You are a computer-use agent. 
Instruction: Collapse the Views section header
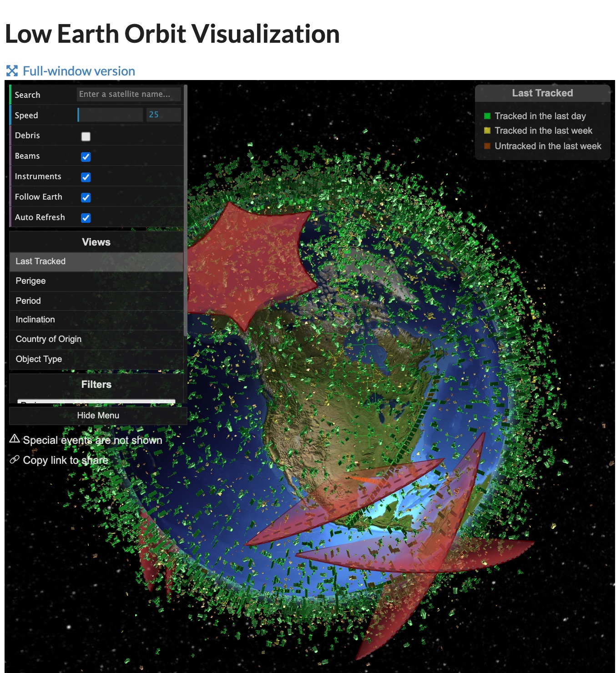coord(96,242)
